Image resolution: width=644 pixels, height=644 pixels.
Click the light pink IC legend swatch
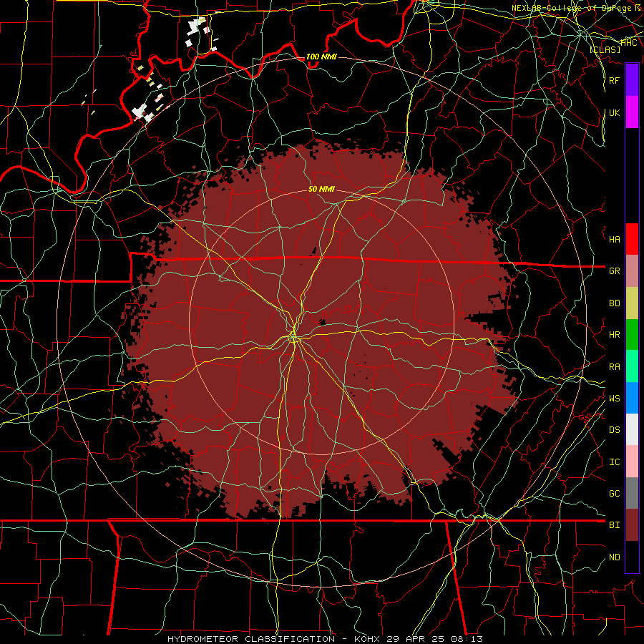(632, 462)
